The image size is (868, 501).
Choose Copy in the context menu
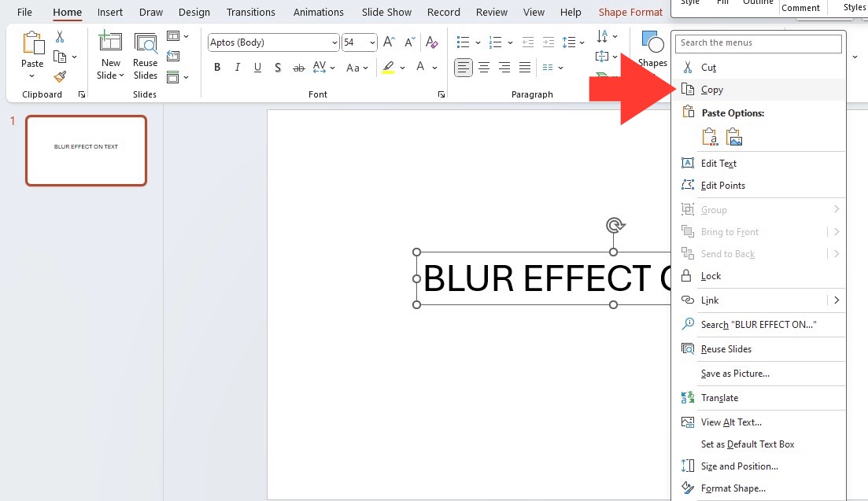click(x=759, y=90)
